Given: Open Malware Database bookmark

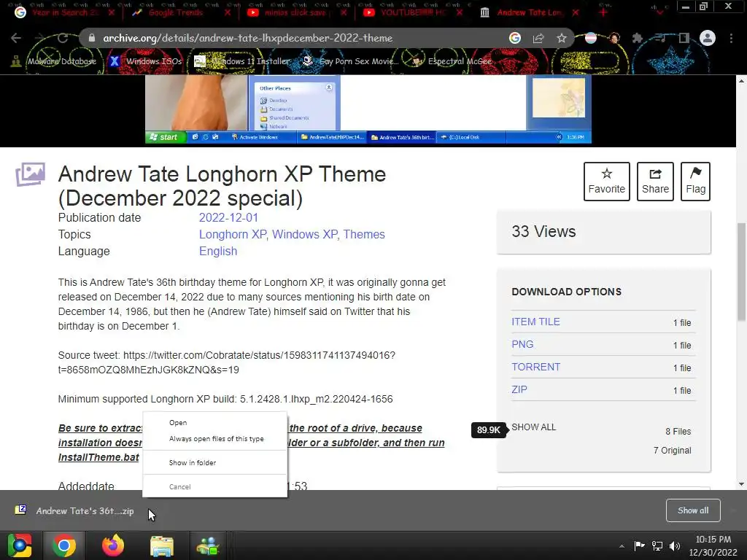Looking at the screenshot, I should pyautogui.click(x=55, y=61).
